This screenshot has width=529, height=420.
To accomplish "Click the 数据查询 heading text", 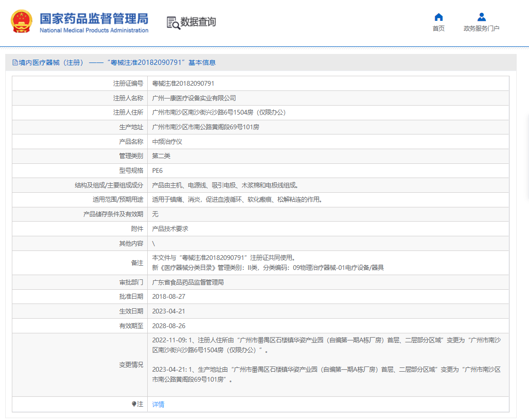I will tap(198, 22).
